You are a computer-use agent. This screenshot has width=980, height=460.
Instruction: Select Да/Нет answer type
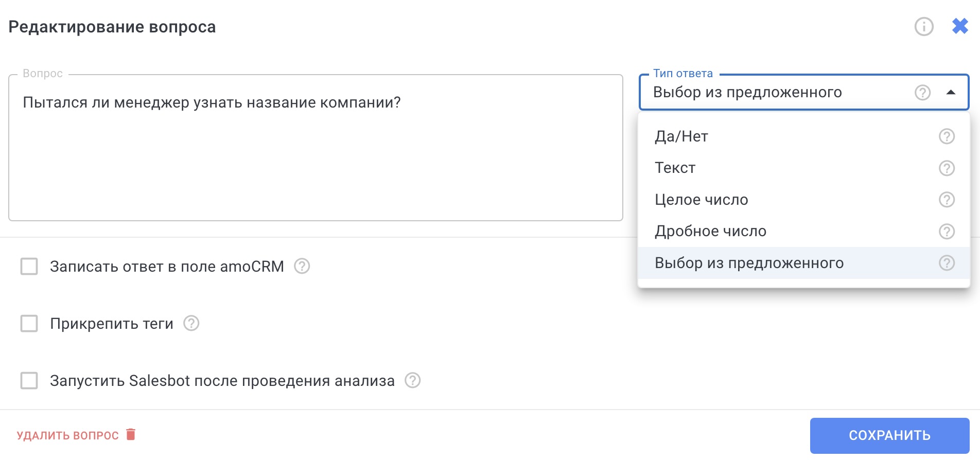pyautogui.click(x=681, y=136)
